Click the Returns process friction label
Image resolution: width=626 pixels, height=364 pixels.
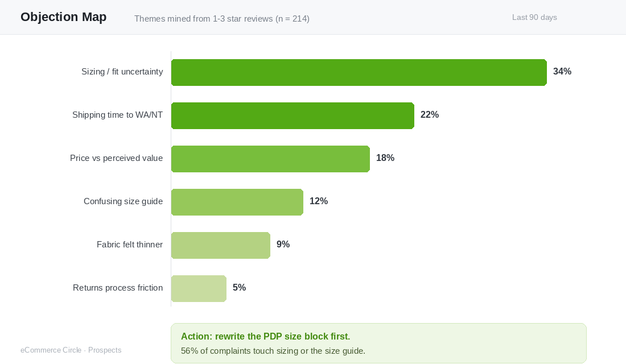[118, 288]
